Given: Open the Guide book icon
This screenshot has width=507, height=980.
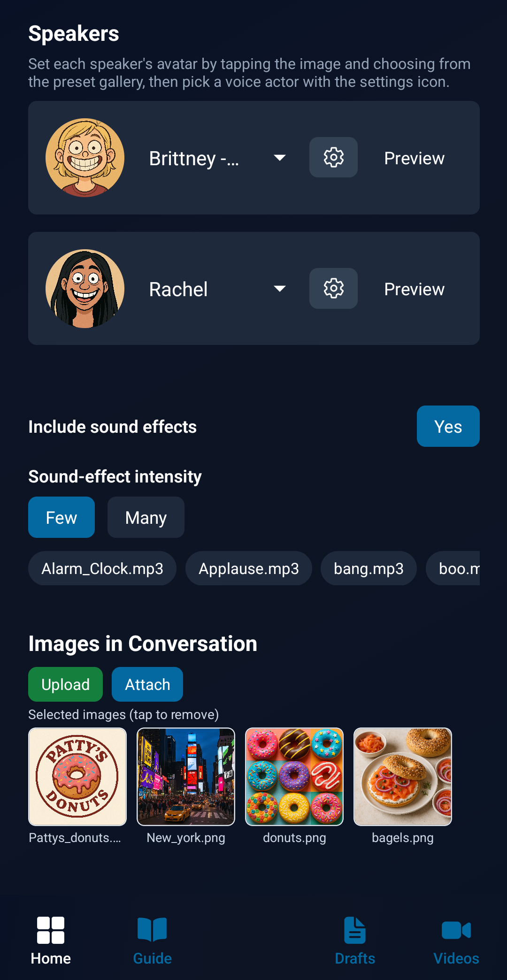Looking at the screenshot, I should click(152, 930).
